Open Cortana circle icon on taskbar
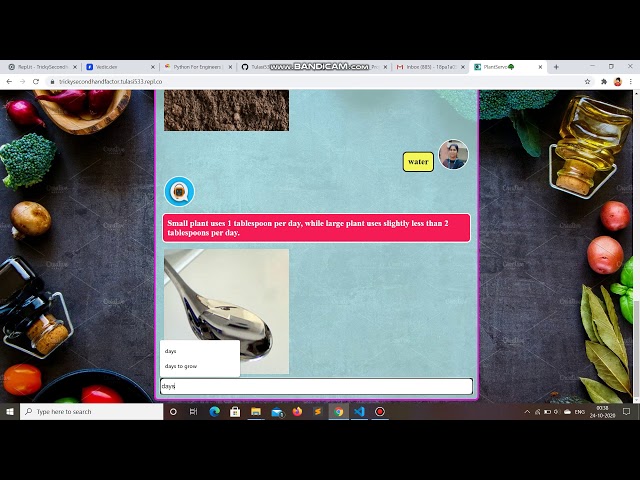Viewport: 640px width, 480px height. tap(173, 411)
